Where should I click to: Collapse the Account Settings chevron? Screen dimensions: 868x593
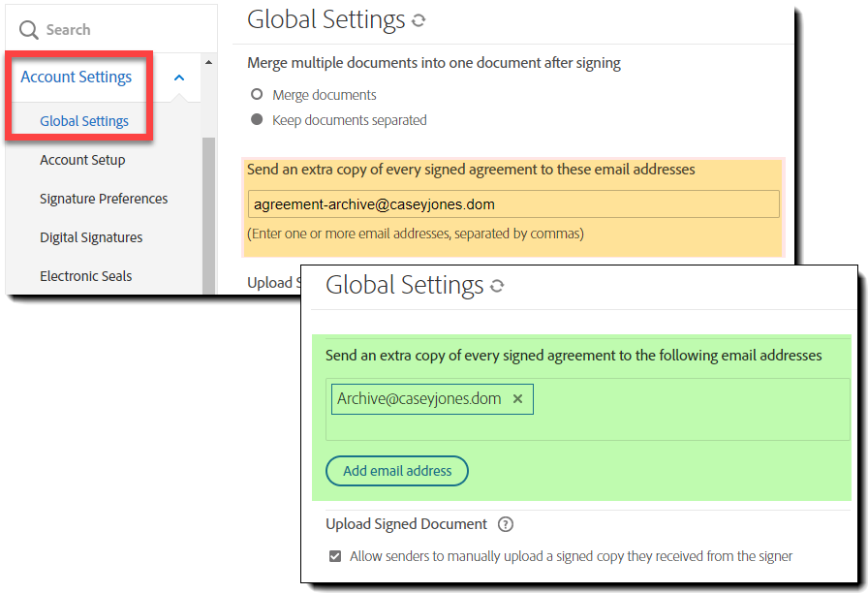(x=179, y=78)
